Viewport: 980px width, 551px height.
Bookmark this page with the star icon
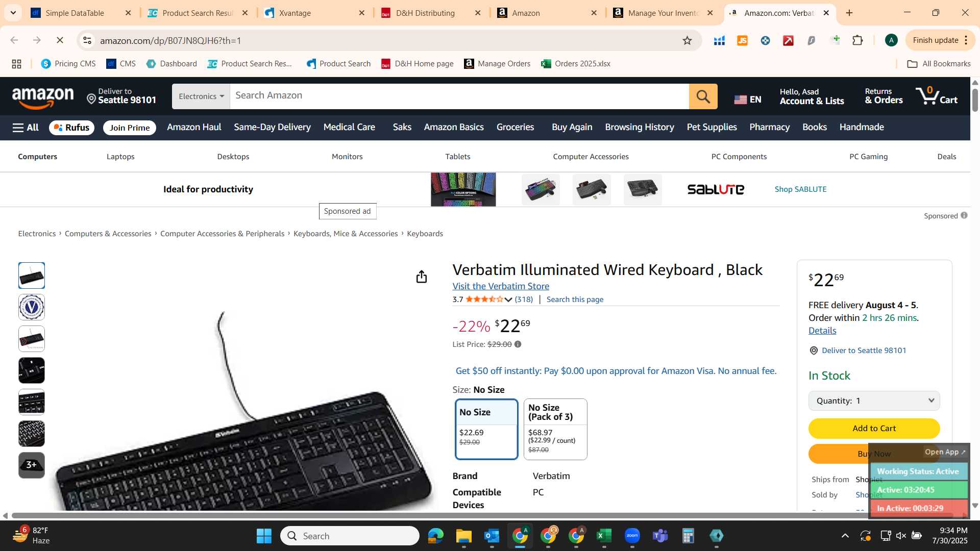pos(687,40)
